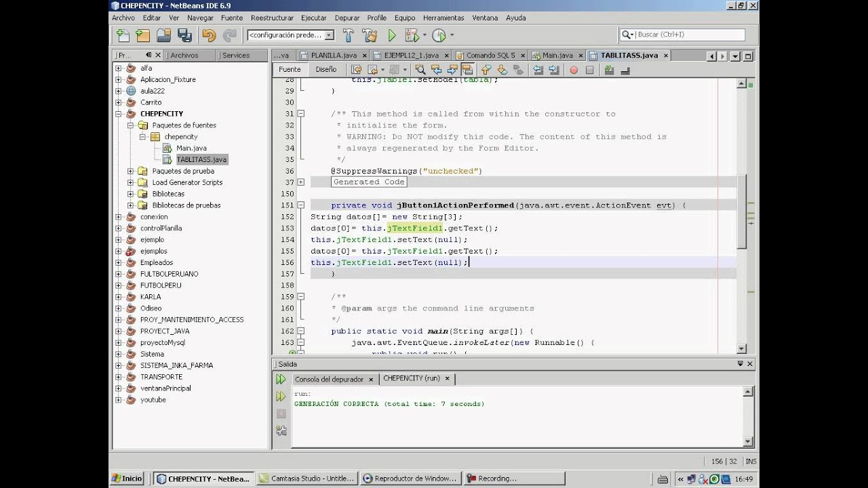This screenshot has width=868, height=488.
Task: Click the Clean and Build hammer-broom icon
Action: [x=370, y=35]
